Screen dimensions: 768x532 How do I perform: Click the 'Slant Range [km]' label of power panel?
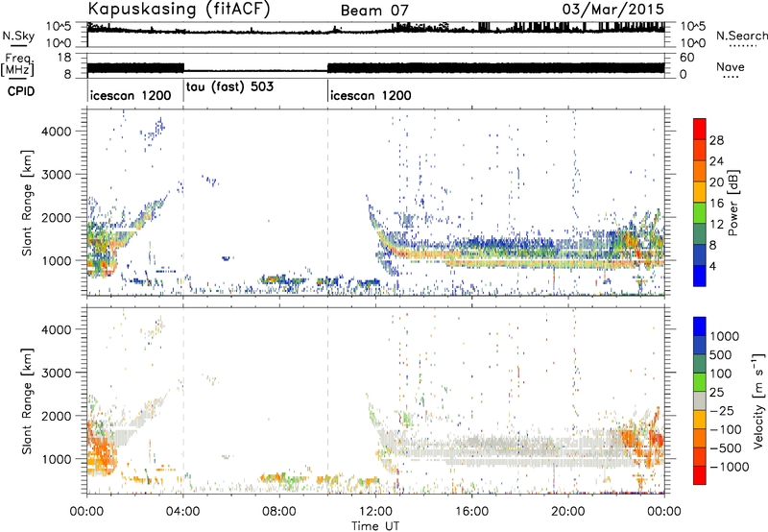click(x=27, y=203)
